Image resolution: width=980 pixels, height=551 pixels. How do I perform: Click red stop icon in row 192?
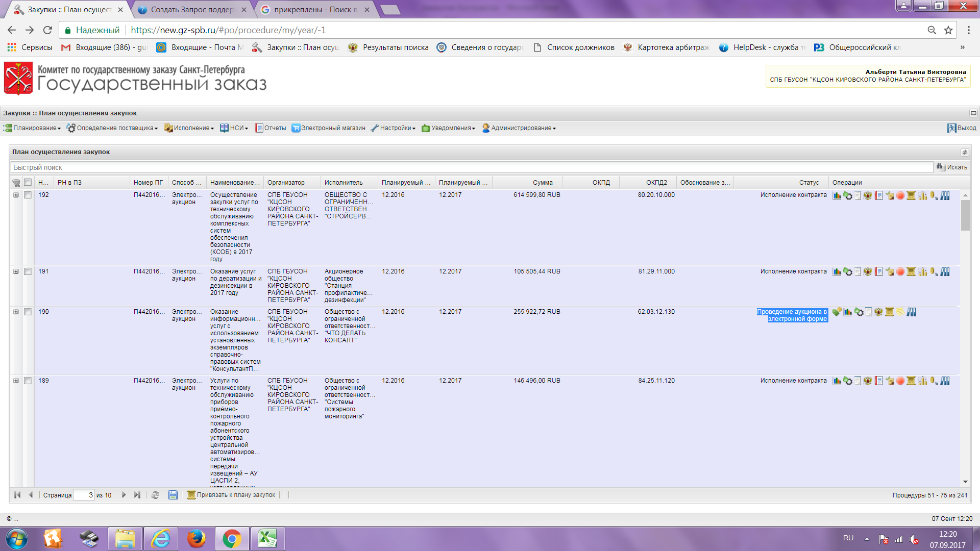pos(900,195)
